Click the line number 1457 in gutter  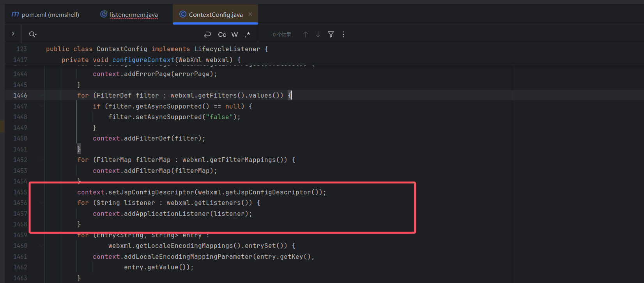[20, 214]
